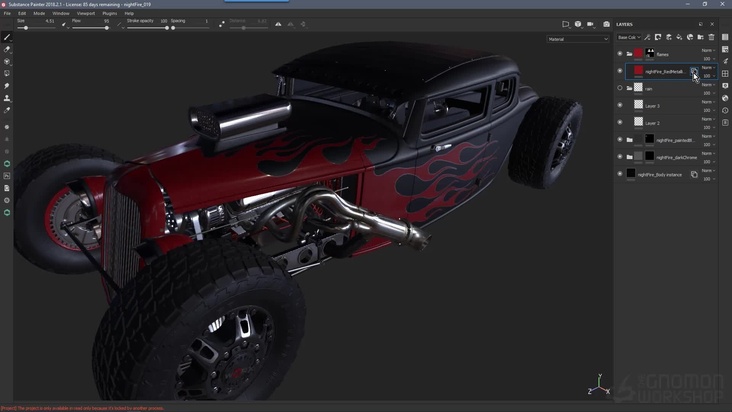Select the Polygon Fill tool
The height and width of the screenshot is (412, 732).
pos(7,73)
